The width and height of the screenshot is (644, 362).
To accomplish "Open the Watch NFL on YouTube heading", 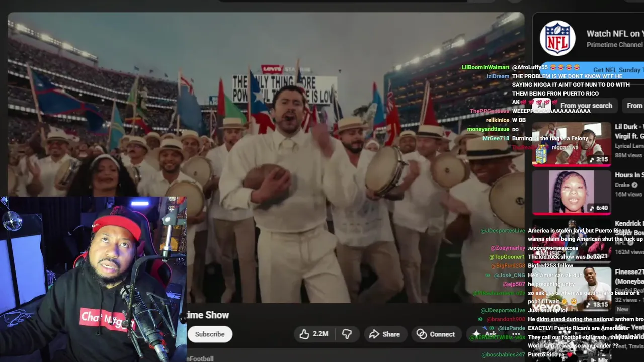I will tap(615, 34).
